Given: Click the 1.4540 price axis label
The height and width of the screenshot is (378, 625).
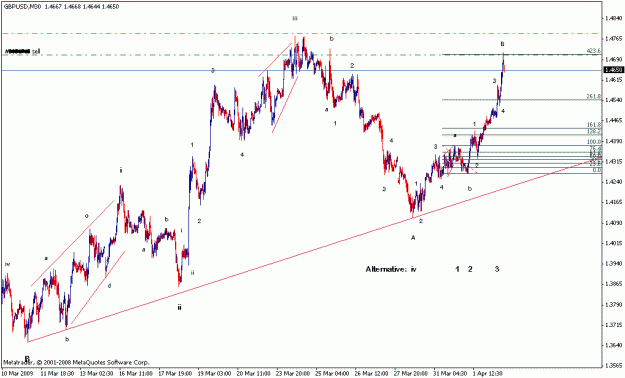Looking at the screenshot, I should (x=613, y=100).
